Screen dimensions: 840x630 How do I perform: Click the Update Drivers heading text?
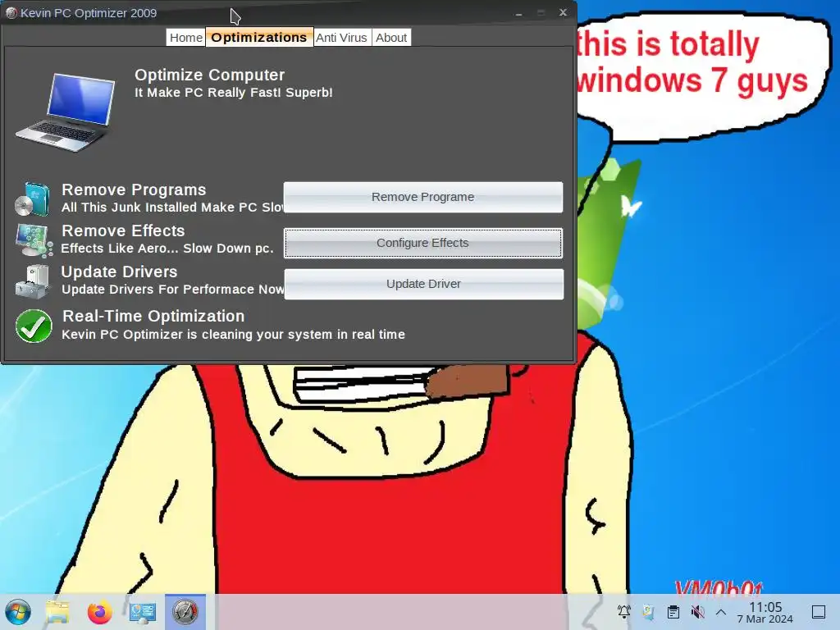[119, 272]
